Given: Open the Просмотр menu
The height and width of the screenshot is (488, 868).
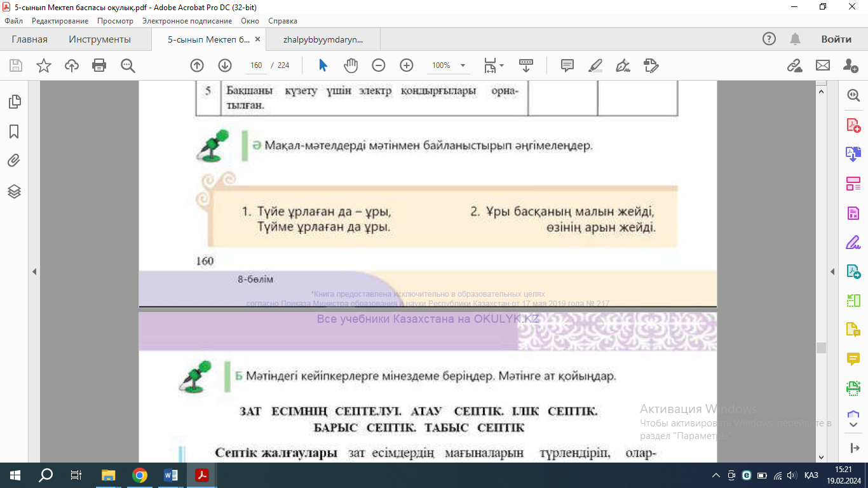Looking at the screenshot, I should coord(115,21).
